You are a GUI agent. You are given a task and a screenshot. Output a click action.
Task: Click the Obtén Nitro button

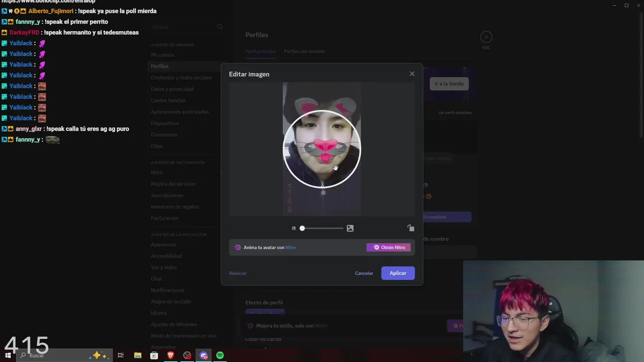tap(388, 247)
